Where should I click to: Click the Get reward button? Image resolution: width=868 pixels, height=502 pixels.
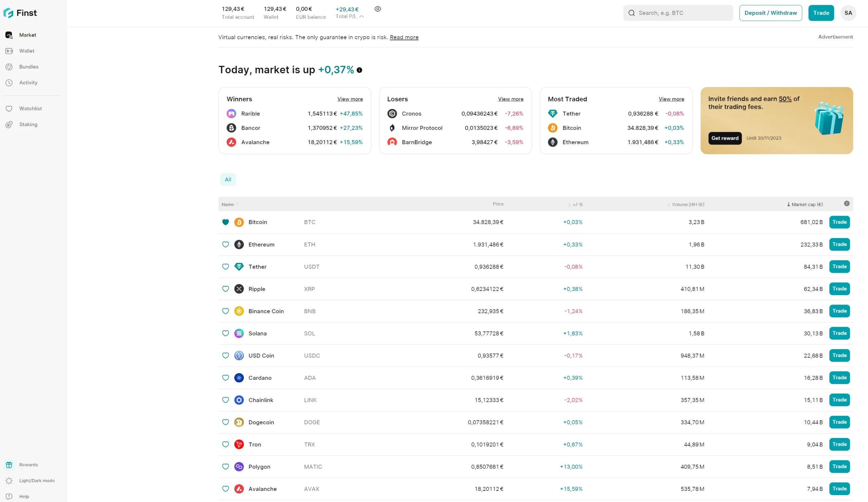point(725,138)
